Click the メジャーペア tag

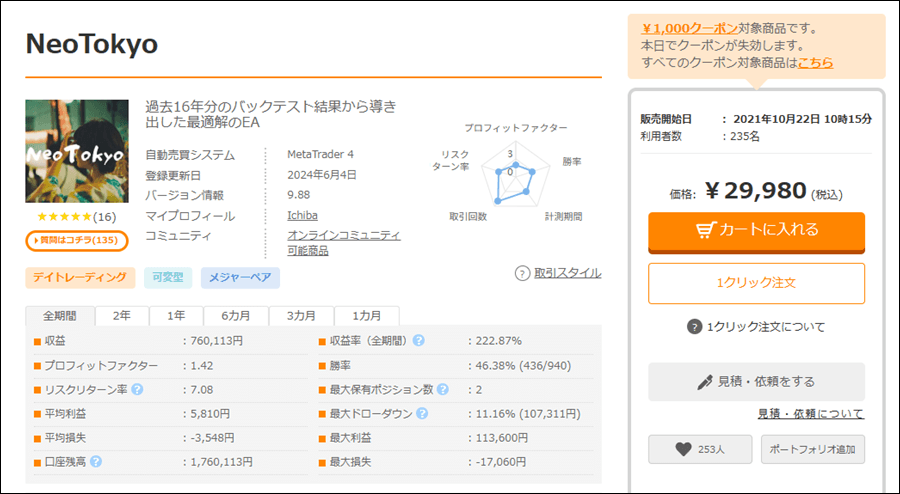click(x=240, y=278)
